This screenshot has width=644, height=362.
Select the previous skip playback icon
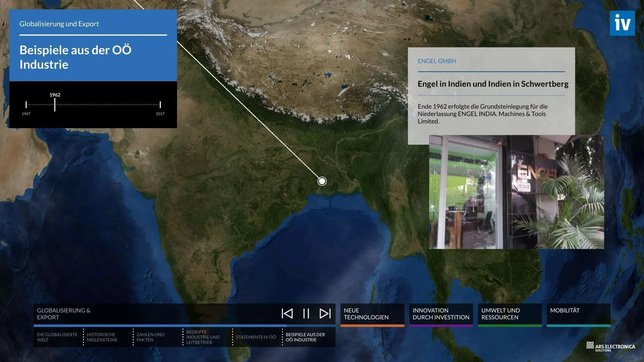(287, 314)
